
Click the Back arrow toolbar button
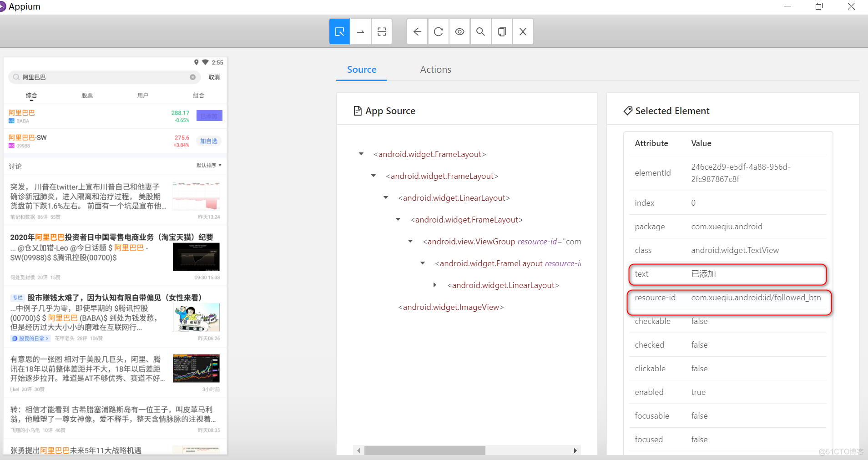tap(417, 31)
